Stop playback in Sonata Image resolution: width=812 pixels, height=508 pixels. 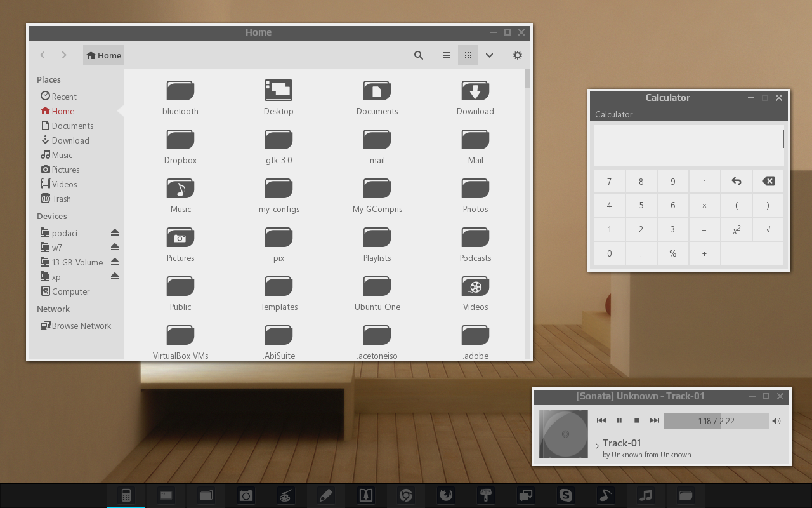(637, 420)
